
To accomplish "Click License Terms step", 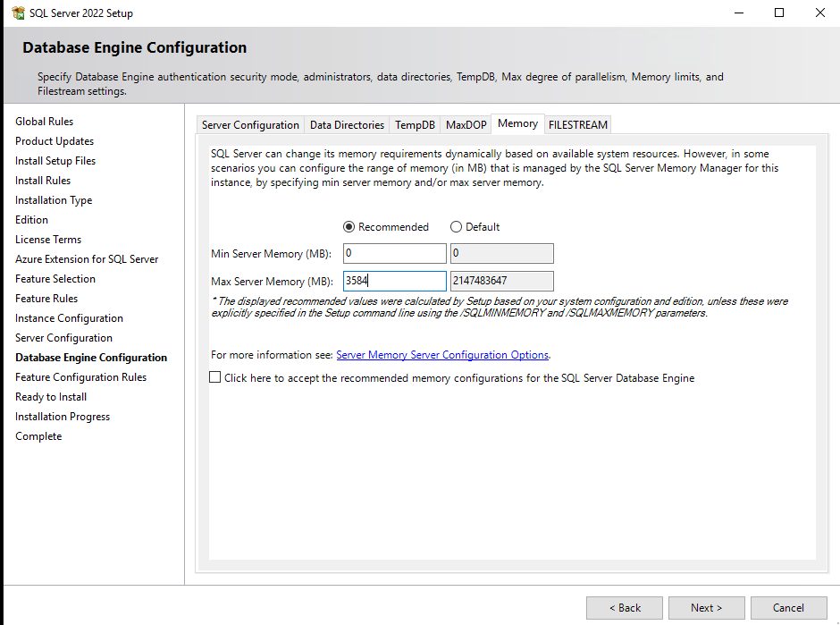I will click(x=48, y=240).
